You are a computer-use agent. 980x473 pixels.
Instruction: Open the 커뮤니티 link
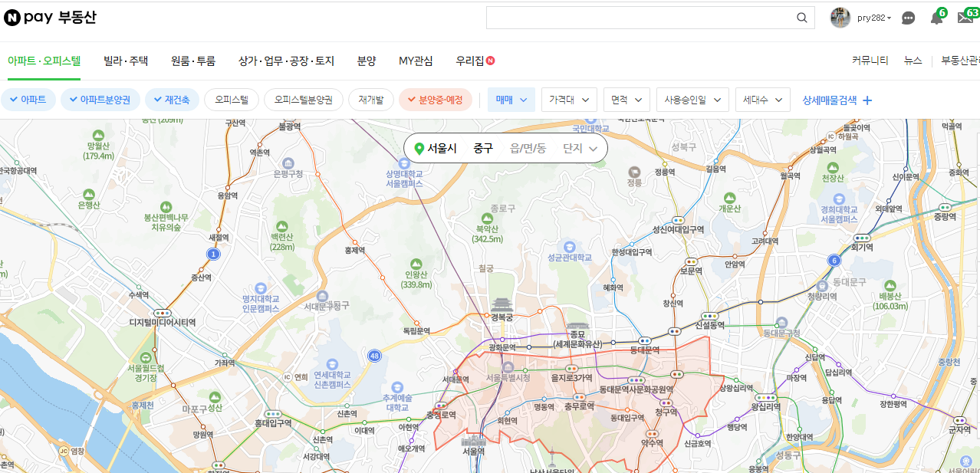pyautogui.click(x=870, y=60)
